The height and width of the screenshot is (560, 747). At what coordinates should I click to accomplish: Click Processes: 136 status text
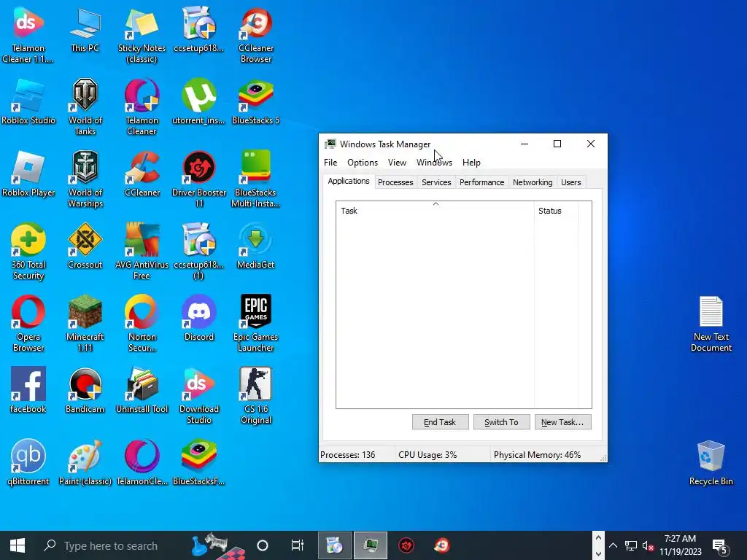point(348,455)
